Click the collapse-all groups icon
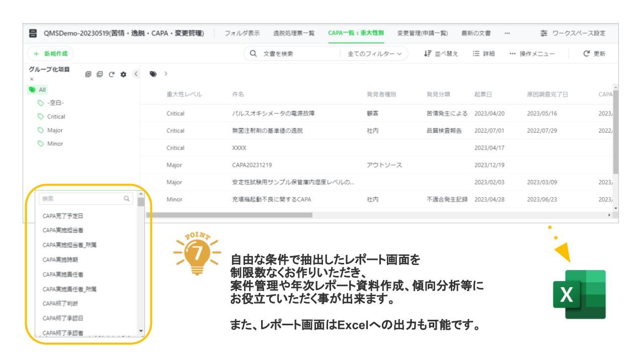 pos(101,73)
